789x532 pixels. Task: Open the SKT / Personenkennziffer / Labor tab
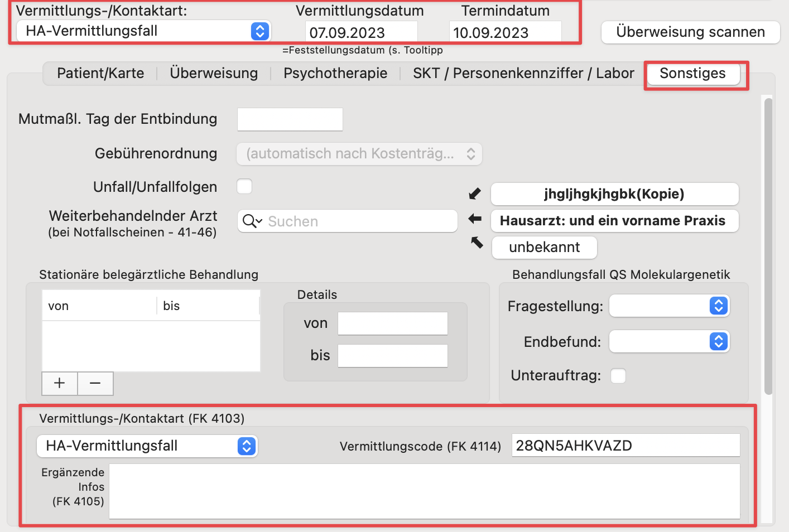(x=523, y=74)
